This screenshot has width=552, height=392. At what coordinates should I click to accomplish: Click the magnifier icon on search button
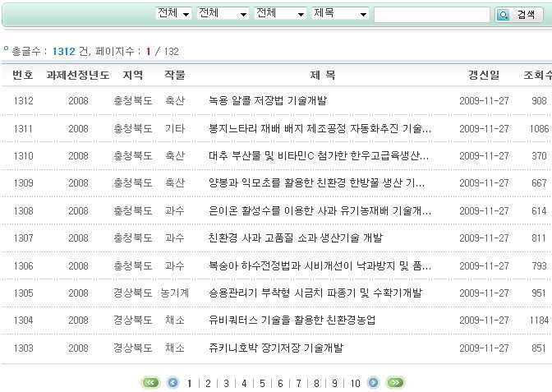tap(503, 15)
